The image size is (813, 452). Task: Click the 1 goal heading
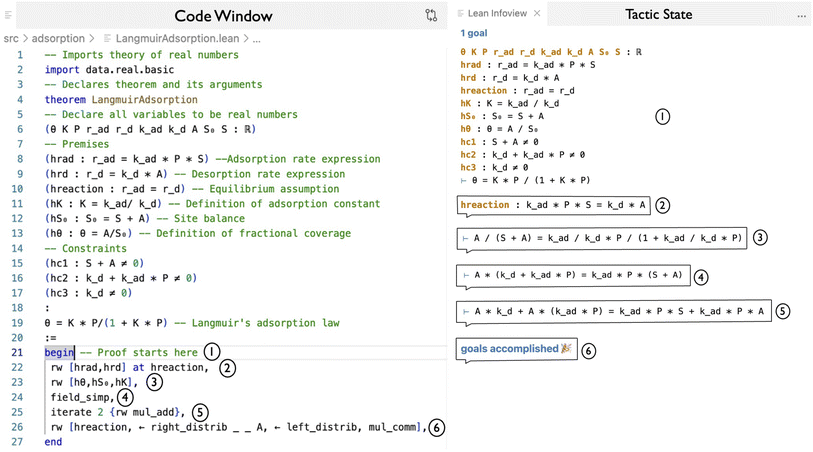tap(474, 33)
